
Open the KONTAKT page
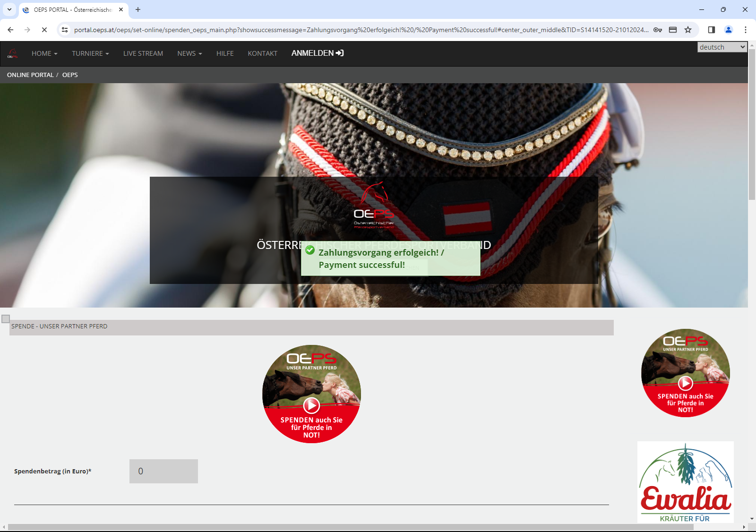coord(263,53)
